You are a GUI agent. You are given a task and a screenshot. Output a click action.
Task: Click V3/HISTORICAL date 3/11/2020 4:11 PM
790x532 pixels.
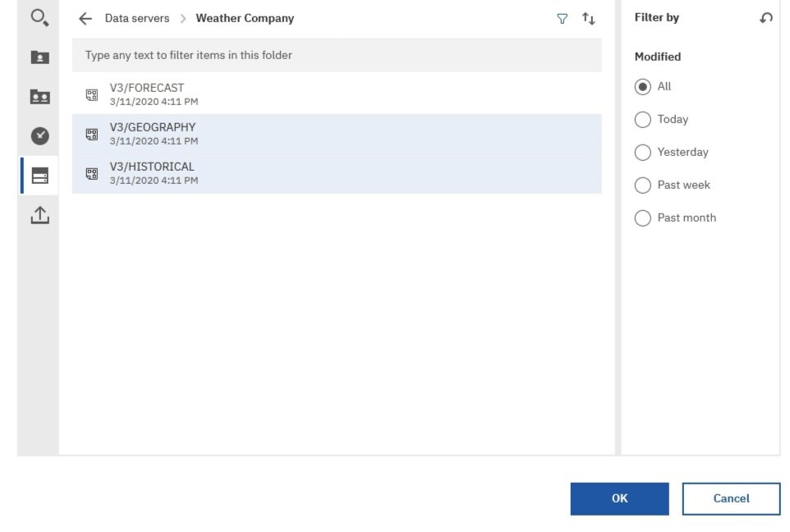tap(154, 181)
